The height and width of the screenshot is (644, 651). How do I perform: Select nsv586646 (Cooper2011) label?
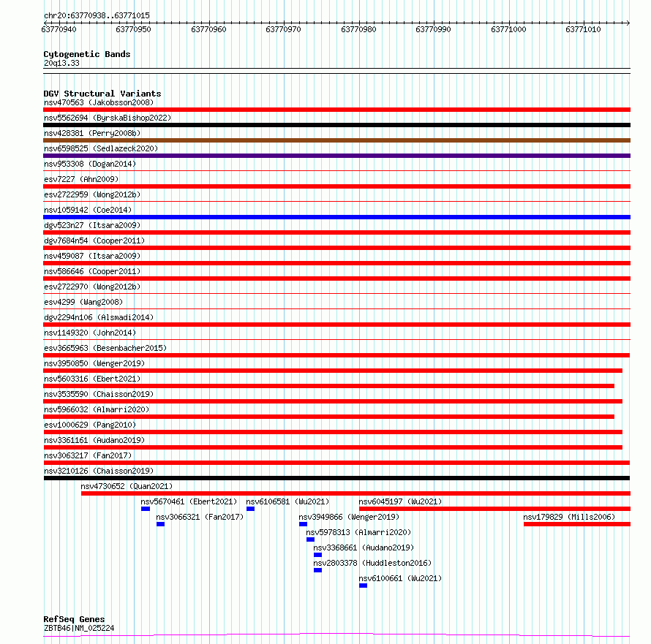[x=92, y=271]
